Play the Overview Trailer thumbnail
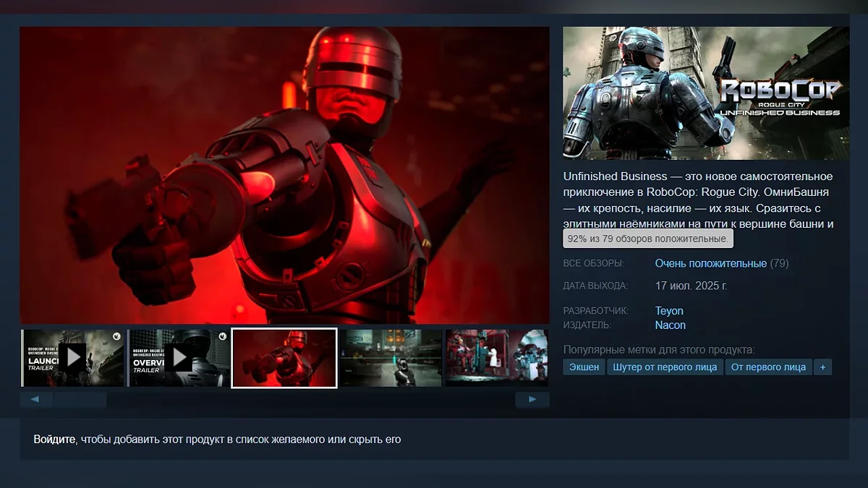 pos(178,358)
